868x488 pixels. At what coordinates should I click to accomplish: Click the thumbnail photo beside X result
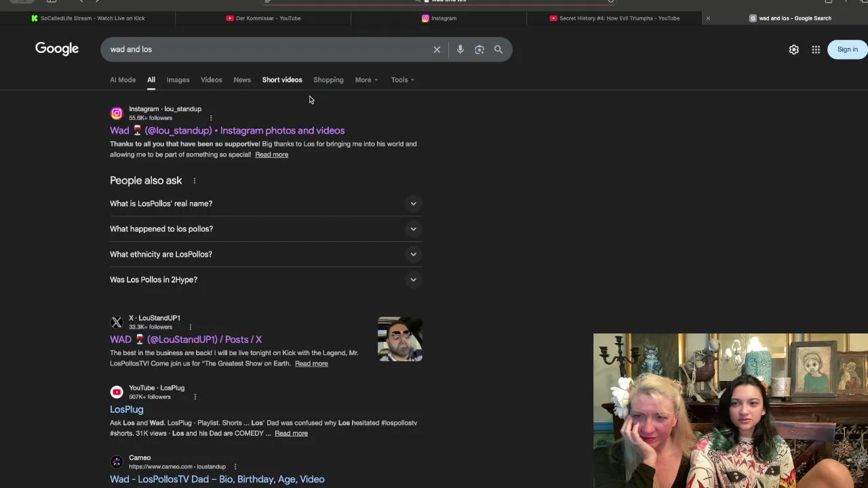[x=400, y=339]
